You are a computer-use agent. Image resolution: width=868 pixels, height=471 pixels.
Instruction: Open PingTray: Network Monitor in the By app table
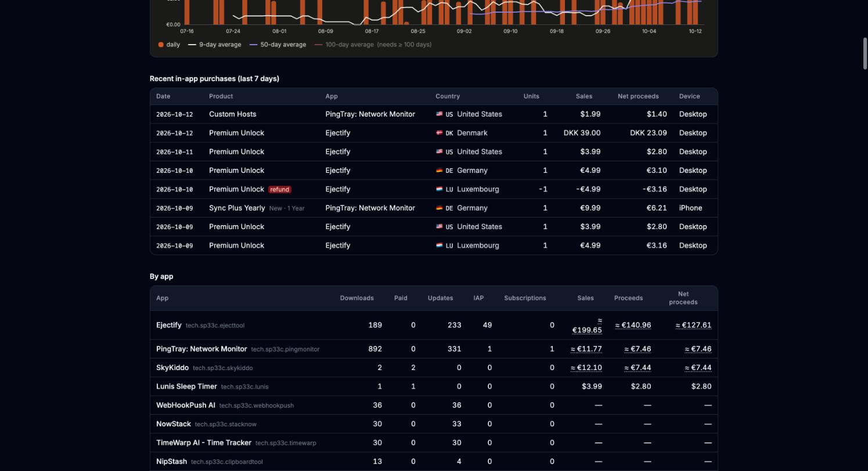click(201, 349)
